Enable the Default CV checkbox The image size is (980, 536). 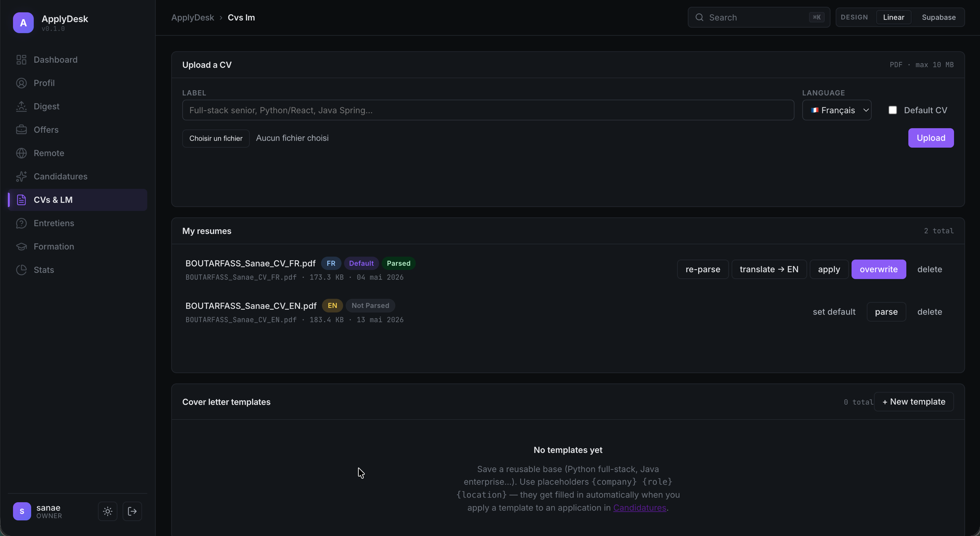tap(892, 110)
